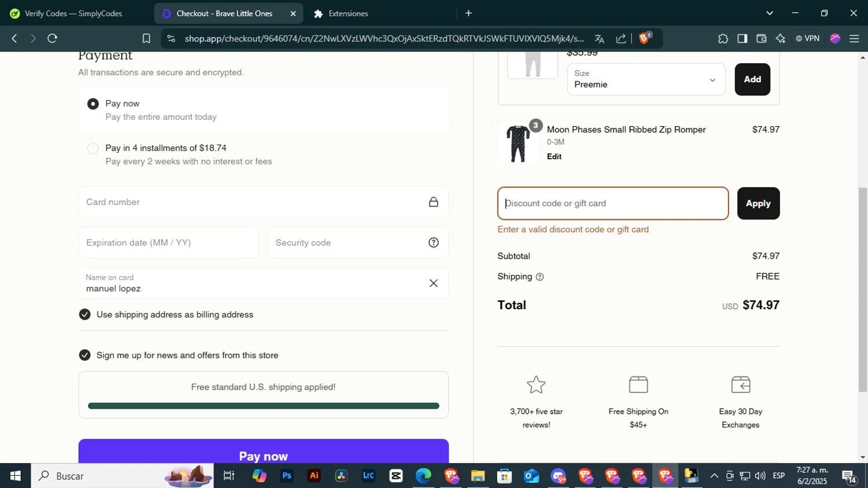Click Edit under Moon Phases romper
868x488 pixels.
(x=554, y=156)
